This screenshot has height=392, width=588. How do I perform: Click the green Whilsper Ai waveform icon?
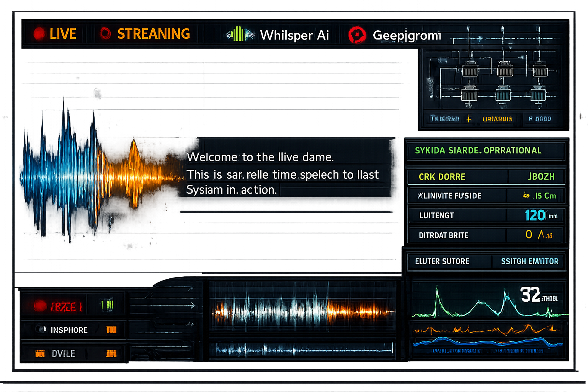(240, 34)
